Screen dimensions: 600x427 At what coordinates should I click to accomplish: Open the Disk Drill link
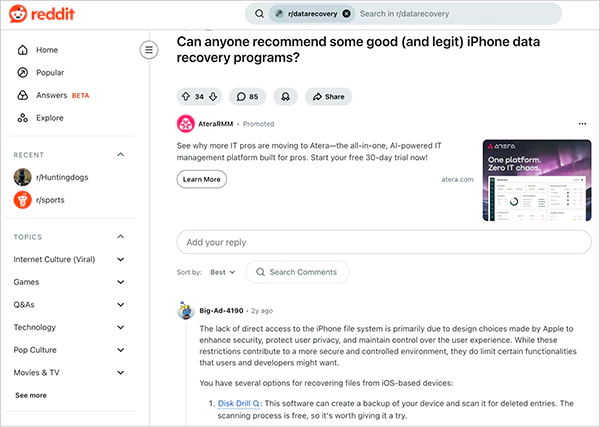(x=239, y=403)
